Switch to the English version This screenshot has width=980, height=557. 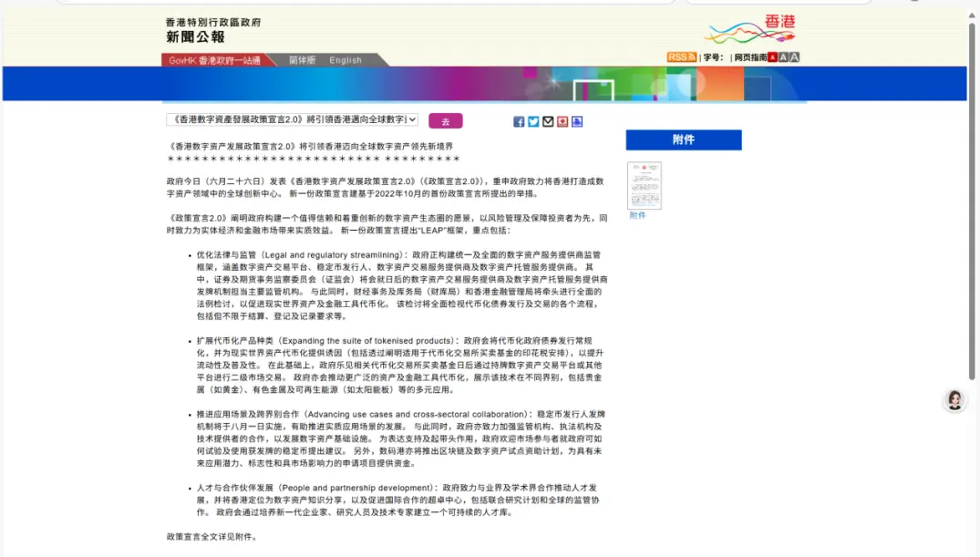[345, 60]
